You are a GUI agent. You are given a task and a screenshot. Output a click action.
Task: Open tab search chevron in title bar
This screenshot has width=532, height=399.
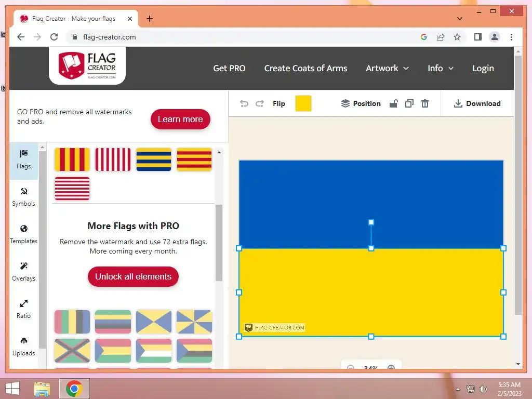pos(460,19)
